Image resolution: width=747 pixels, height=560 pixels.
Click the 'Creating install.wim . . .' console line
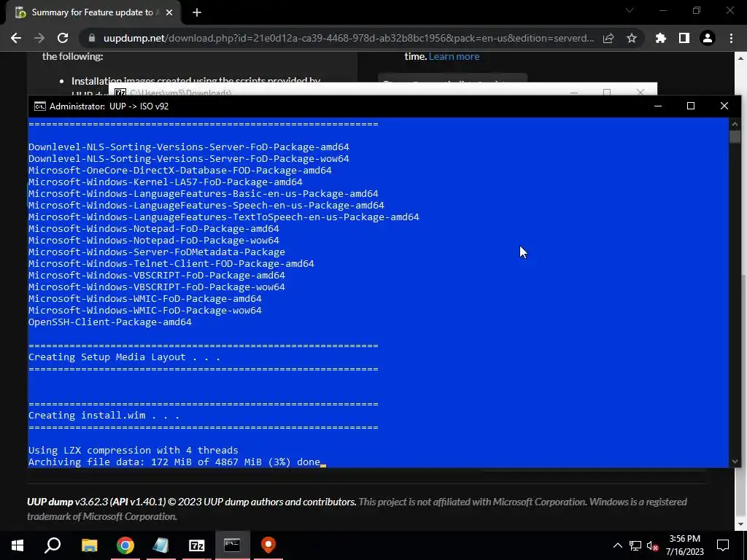click(104, 415)
